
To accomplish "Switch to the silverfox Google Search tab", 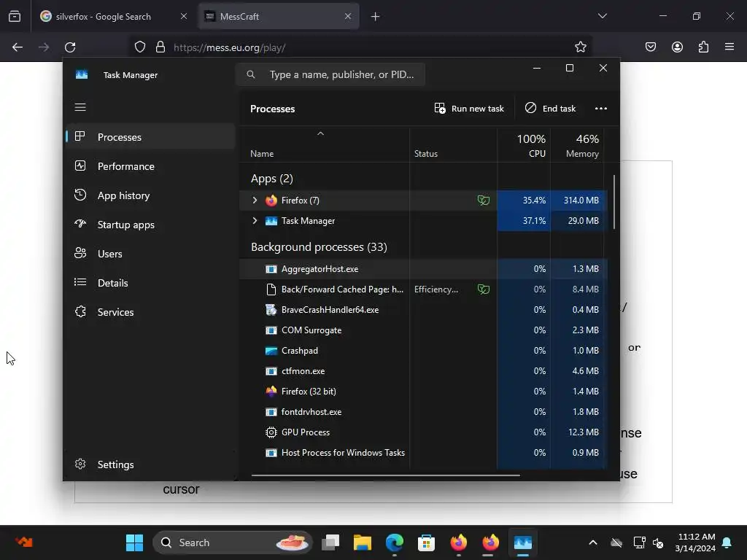I will point(113,16).
